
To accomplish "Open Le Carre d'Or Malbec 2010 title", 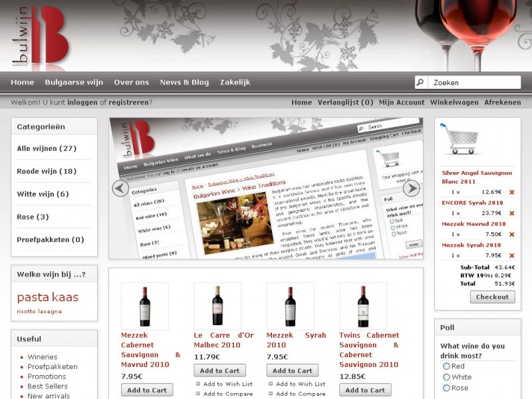I will pos(223,340).
